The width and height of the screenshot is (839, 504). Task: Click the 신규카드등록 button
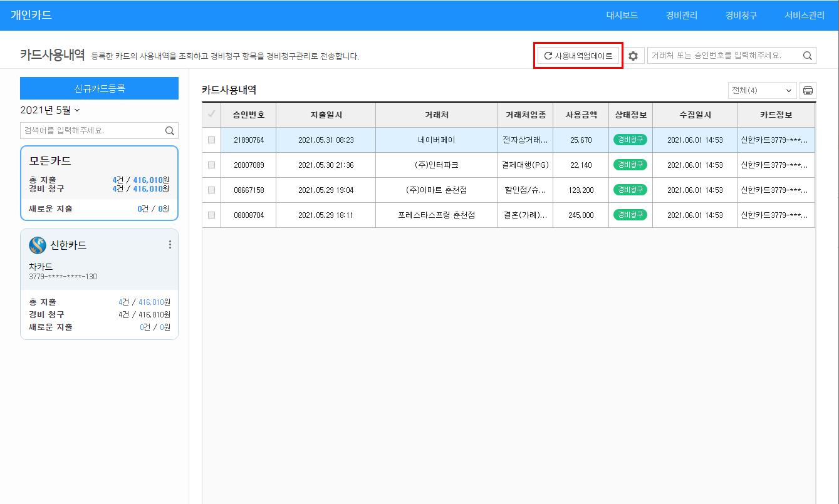click(x=99, y=88)
